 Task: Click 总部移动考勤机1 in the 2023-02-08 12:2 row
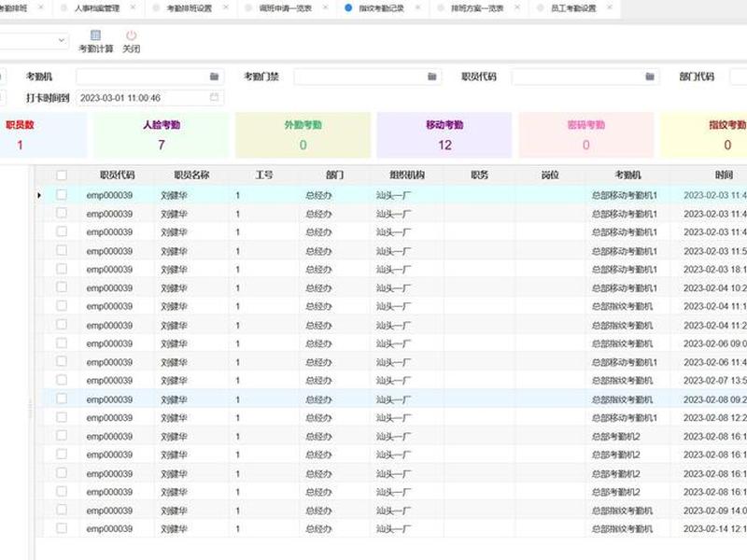(624, 418)
